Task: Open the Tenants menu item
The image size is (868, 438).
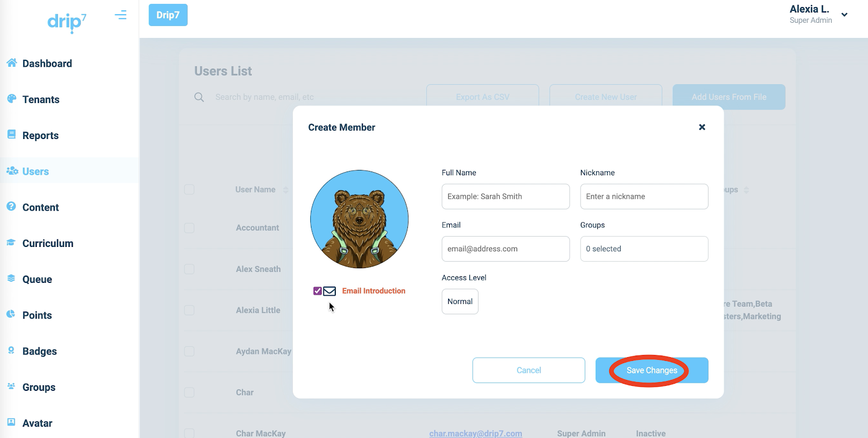Action: click(41, 99)
